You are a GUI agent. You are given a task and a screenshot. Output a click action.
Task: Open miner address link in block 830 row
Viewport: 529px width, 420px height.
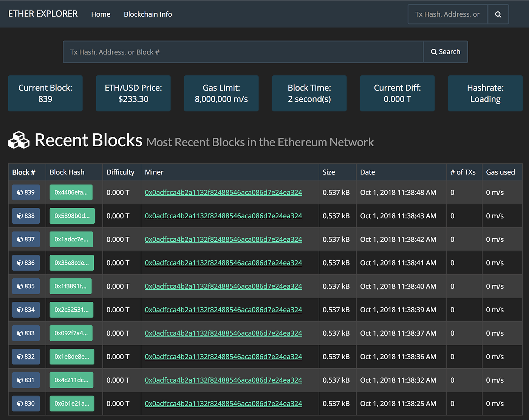[x=223, y=404]
